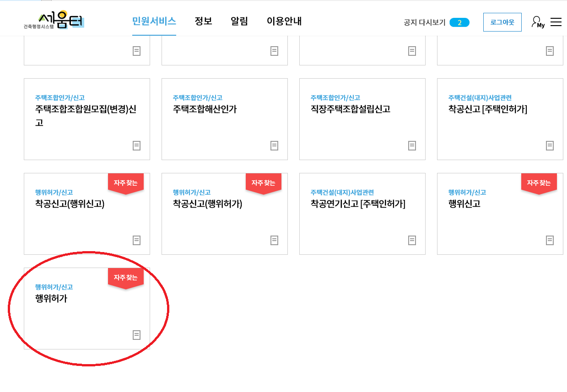Open 착공신고(행위허가) title
The height and width of the screenshot is (392, 567).
[x=207, y=204]
